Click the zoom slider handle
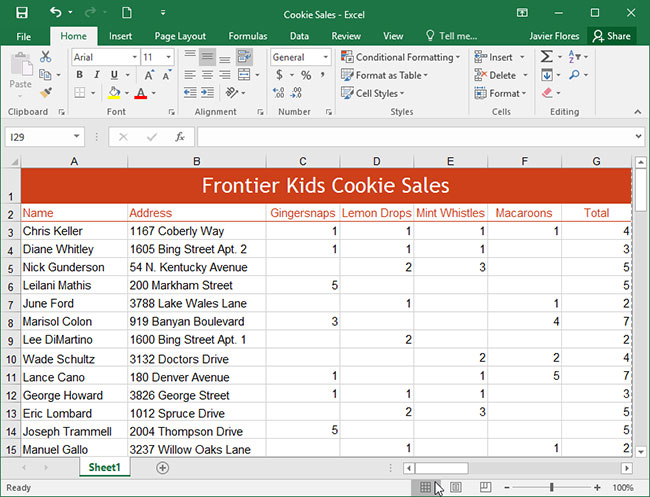Viewport: 650px width, 497px height. point(552,487)
